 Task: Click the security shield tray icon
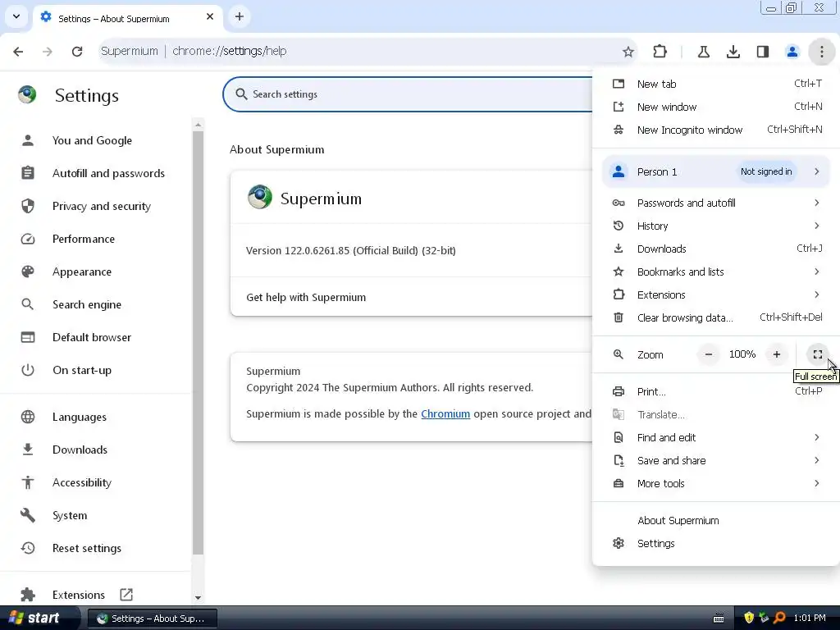tap(749, 618)
